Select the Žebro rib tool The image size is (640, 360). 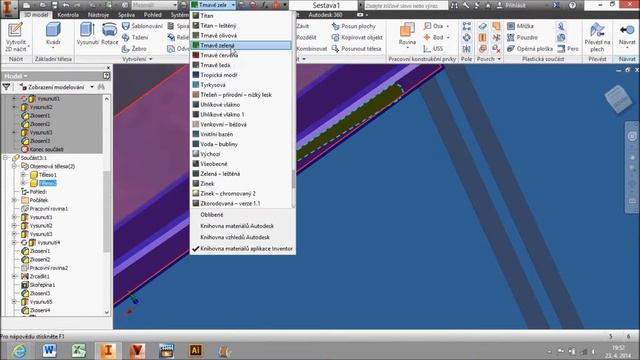[x=134, y=49]
